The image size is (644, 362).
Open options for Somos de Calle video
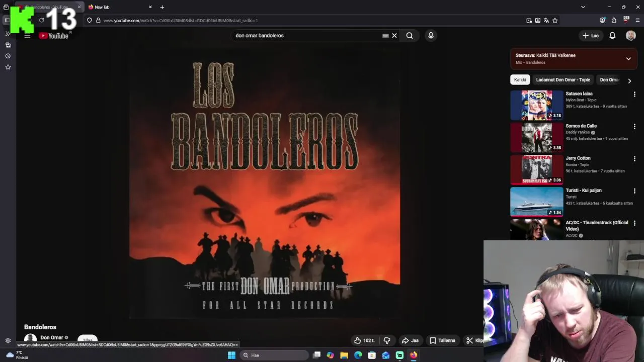[x=634, y=126]
